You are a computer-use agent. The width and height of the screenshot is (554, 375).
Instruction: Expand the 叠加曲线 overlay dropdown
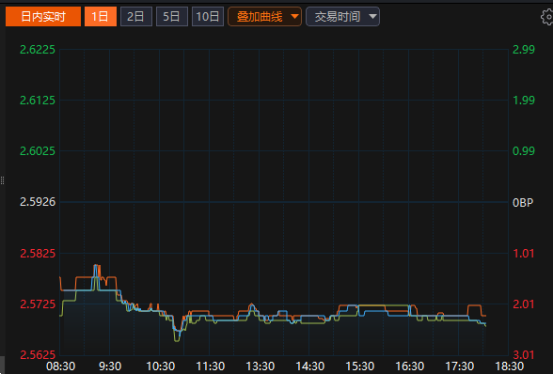(265, 17)
